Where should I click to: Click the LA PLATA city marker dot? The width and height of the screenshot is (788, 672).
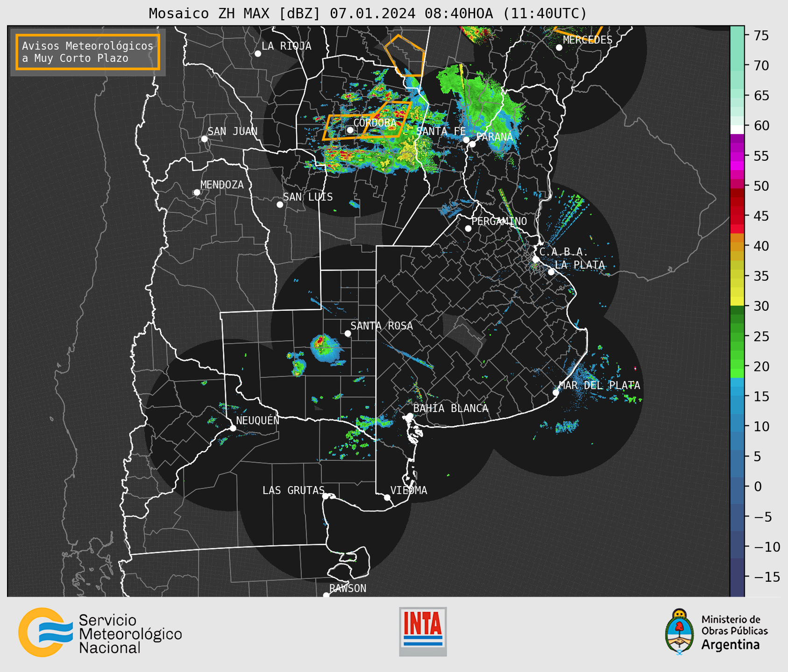551,272
